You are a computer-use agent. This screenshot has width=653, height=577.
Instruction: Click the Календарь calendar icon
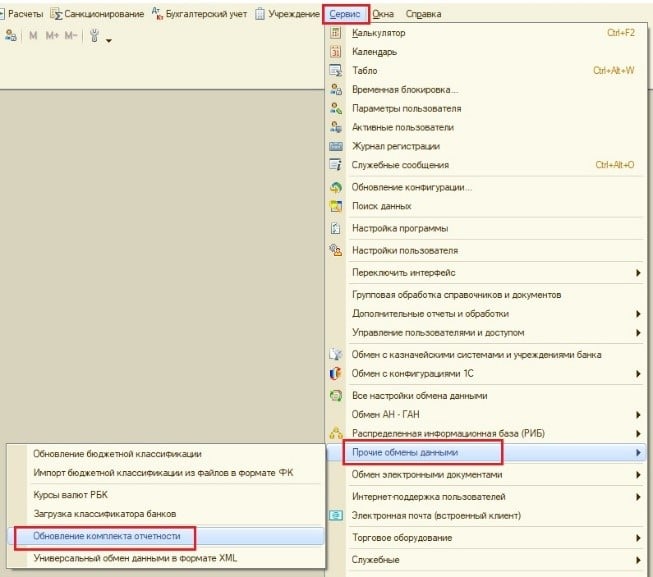pyautogui.click(x=336, y=52)
